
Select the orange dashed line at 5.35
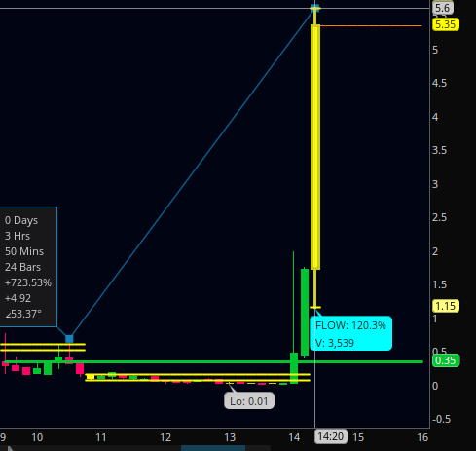371,25
